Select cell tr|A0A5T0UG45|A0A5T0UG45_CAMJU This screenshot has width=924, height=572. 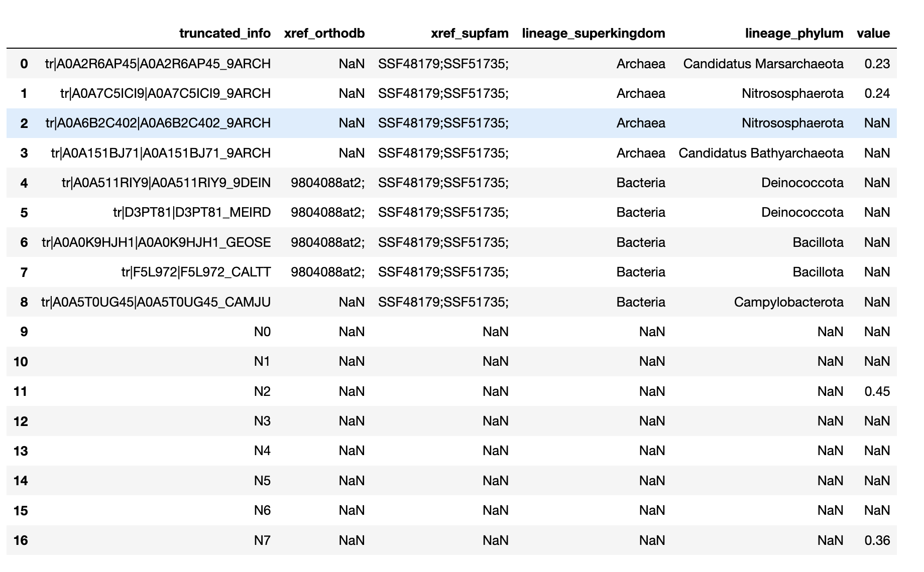point(156,302)
